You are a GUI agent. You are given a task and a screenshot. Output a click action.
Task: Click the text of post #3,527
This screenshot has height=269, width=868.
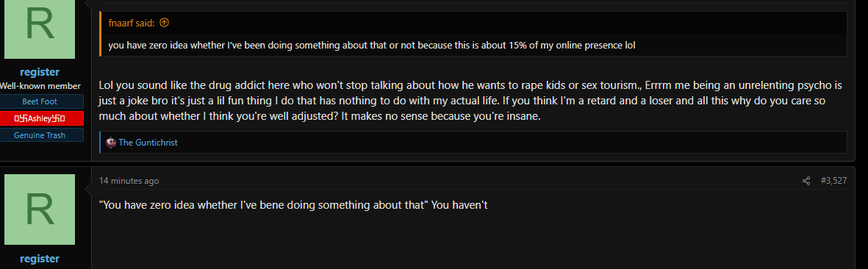tap(293, 205)
